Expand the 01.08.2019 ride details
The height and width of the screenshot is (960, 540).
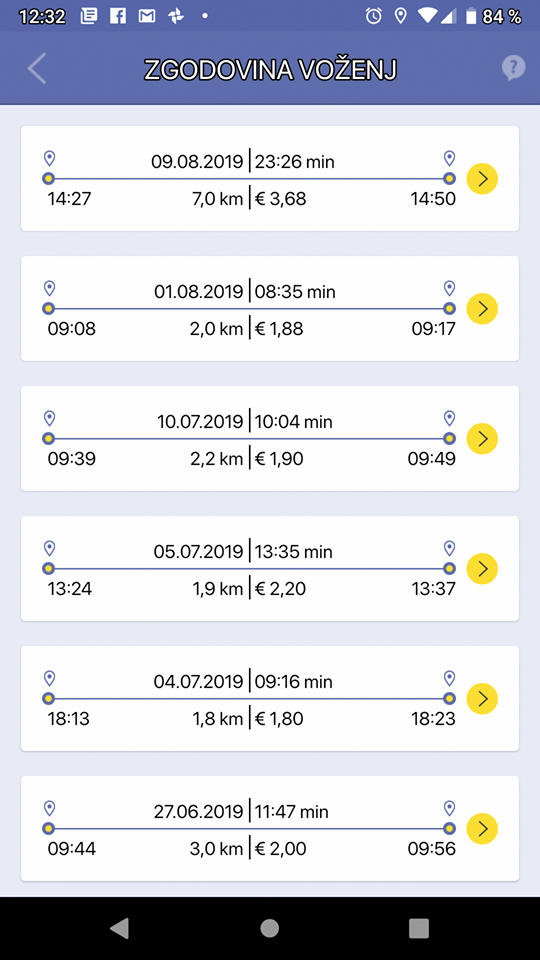pos(482,309)
